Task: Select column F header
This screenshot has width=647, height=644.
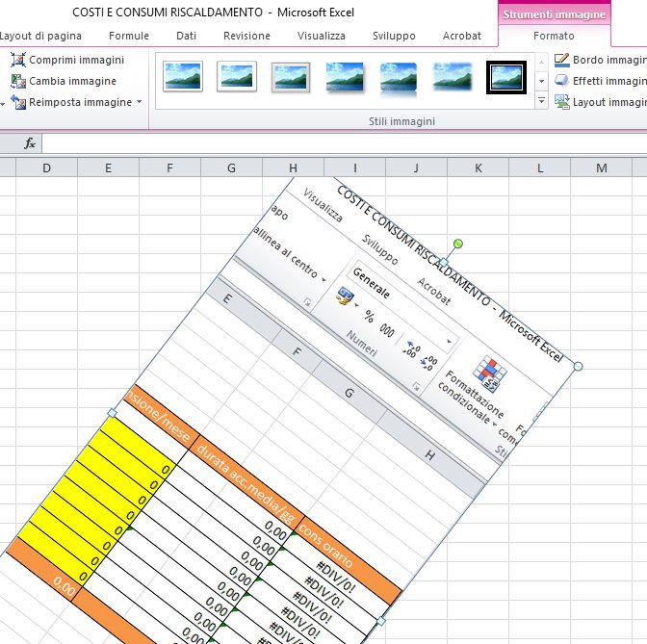Action: (170, 168)
